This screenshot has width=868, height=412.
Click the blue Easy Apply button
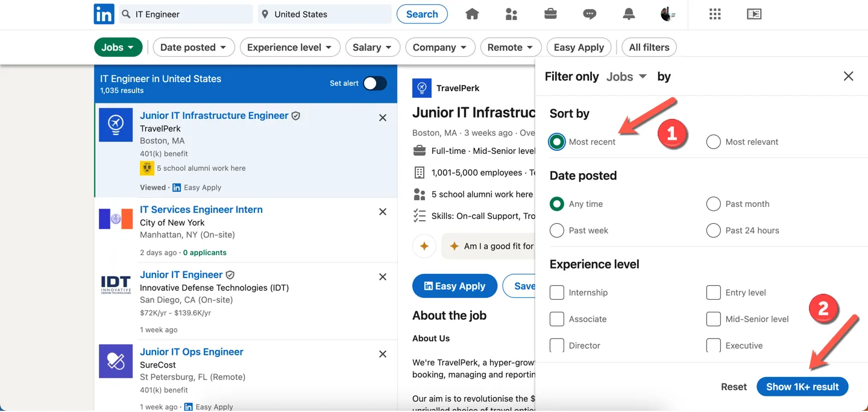click(x=454, y=286)
